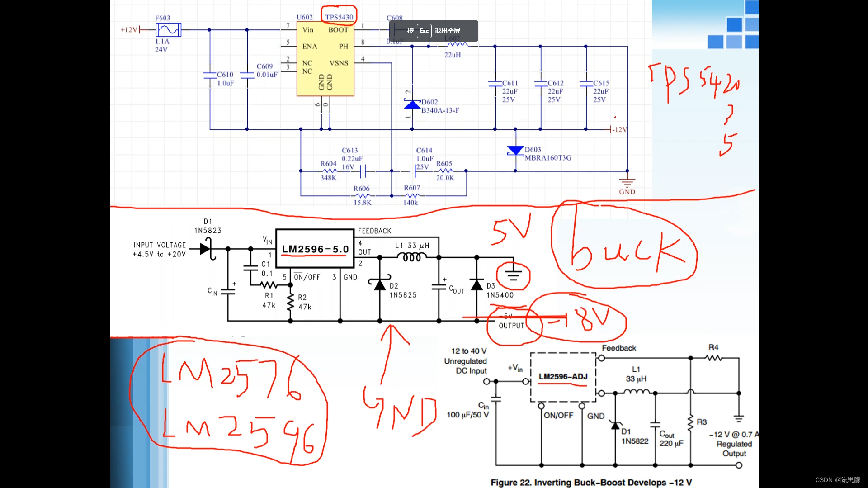Click the C609 0.01uF capacitor label
Image resolution: width=868 pixels, height=488 pixels.
pos(267,70)
